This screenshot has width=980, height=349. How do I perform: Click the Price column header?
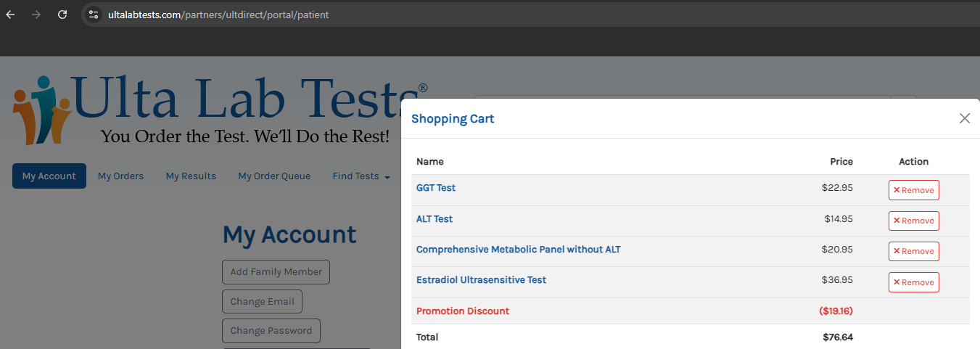coord(841,162)
